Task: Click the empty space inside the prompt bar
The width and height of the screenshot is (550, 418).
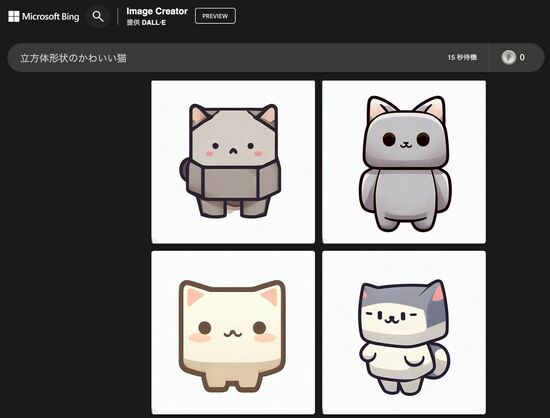Action: [x=281, y=58]
